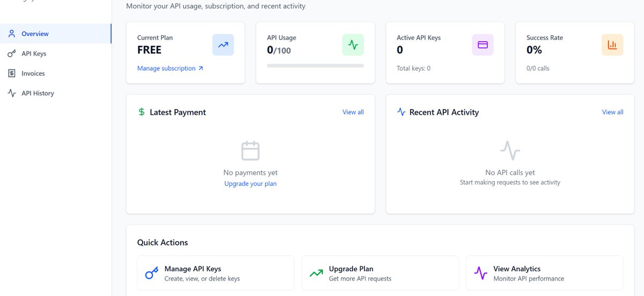Click the Recent API Activity heading
This screenshot has height=296, width=644.
pos(444,112)
